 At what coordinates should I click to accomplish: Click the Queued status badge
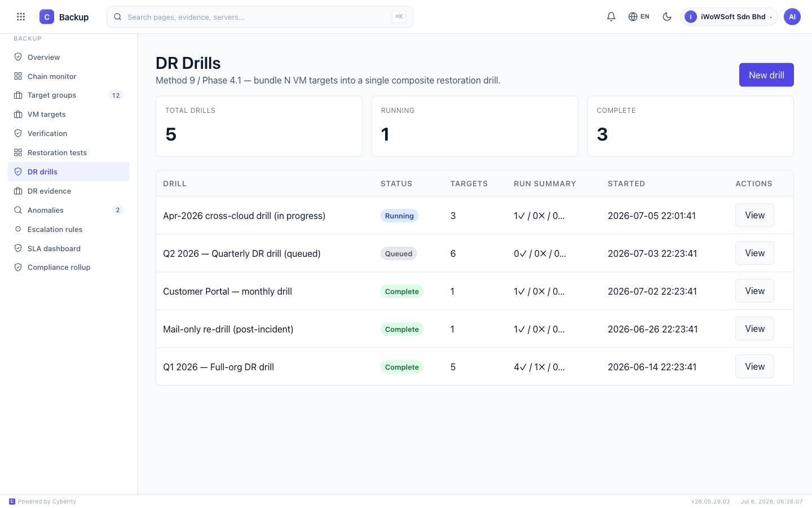pos(399,253)
